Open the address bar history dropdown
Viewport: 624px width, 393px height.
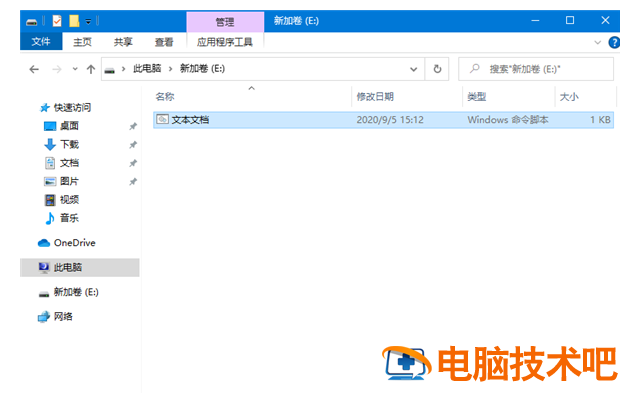pyautogui.click(x=413, y=69)
